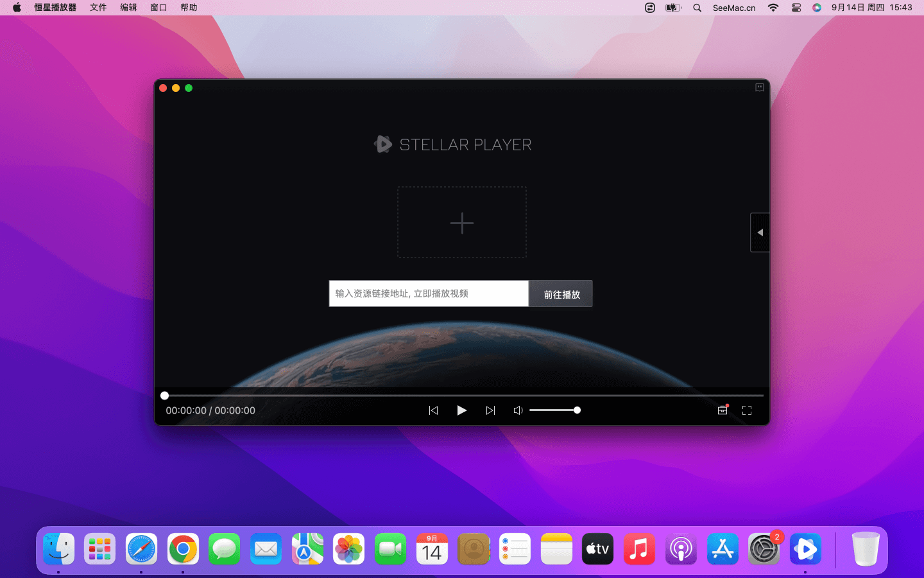924x578 pixels.
Task: Skip to next track button
Action: tap(490, 410)
